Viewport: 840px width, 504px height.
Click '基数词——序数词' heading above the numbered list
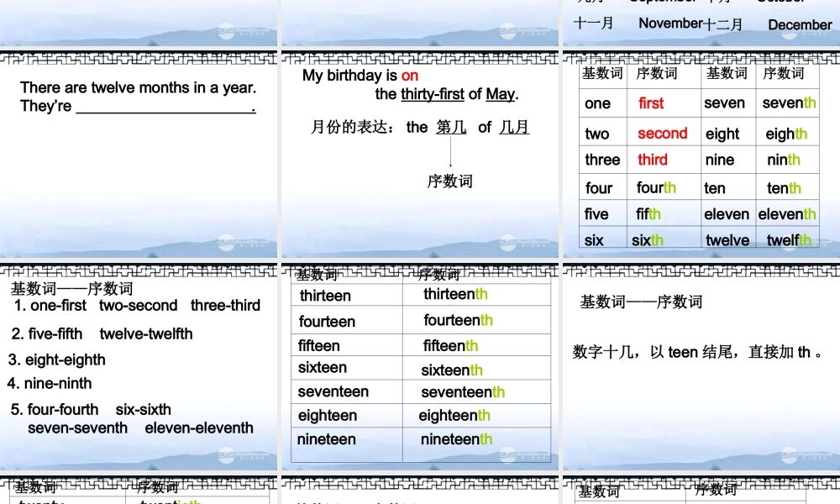click(71, 289)
